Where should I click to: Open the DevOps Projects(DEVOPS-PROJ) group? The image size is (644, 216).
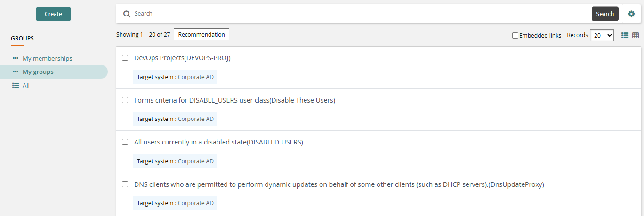coord(182,58)
